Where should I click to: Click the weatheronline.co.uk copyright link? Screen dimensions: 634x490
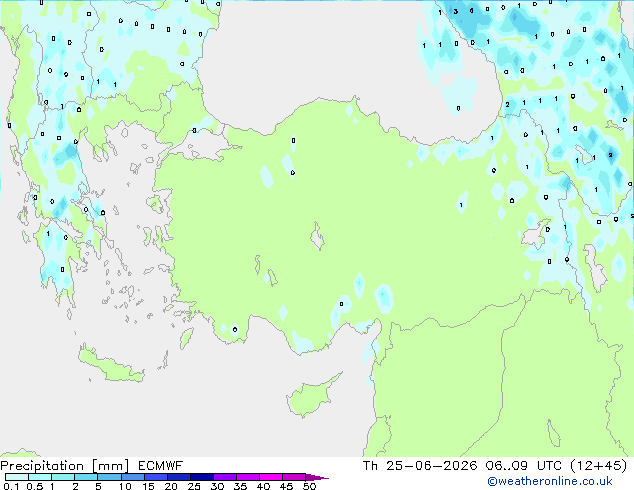[550, 481]
